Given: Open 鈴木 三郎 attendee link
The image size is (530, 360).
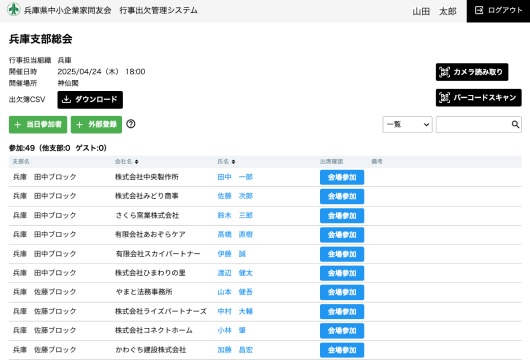Looking at the screenshot, I should pyautogui.click(x=235, y=215).
